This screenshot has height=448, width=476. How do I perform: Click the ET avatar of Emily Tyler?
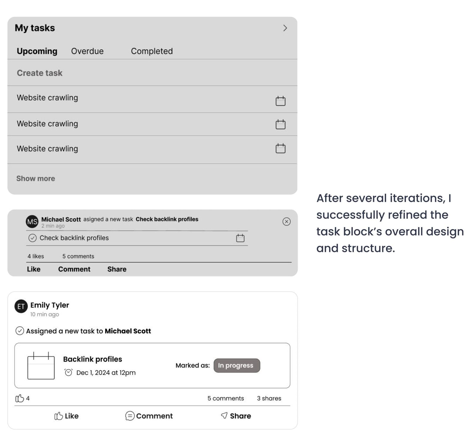pos(21,306)
